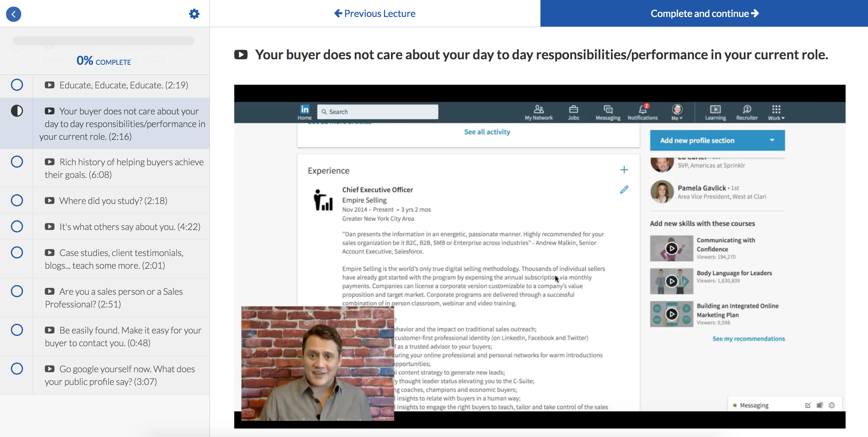Image resolution: width=868 pixels, height=437 pixels.
Task: Click LinkedIn Search input field
Action: pos(377,112)
